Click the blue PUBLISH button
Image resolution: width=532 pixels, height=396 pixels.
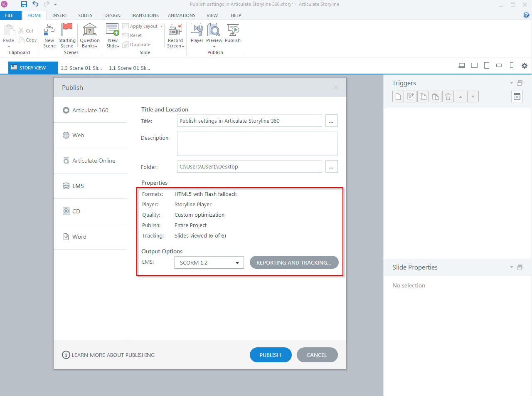point(270,355)
